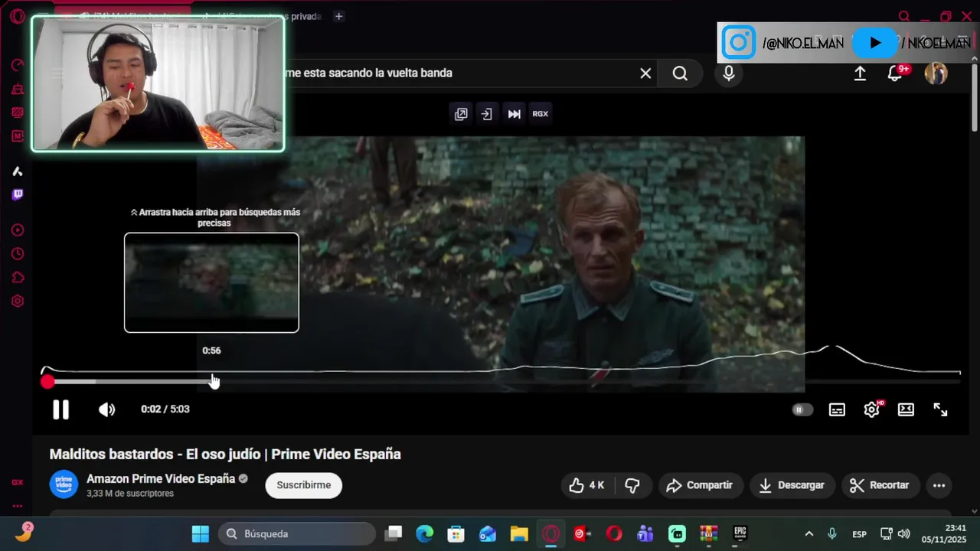Open GX Corner at sidebar bottom
This screenshot has width=980, height=551.
pyautogui.click(x=17, y=483)
